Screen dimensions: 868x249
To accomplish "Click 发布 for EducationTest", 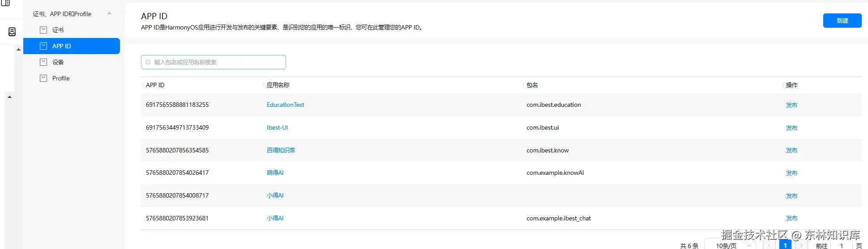I will (x=791, y=105).
